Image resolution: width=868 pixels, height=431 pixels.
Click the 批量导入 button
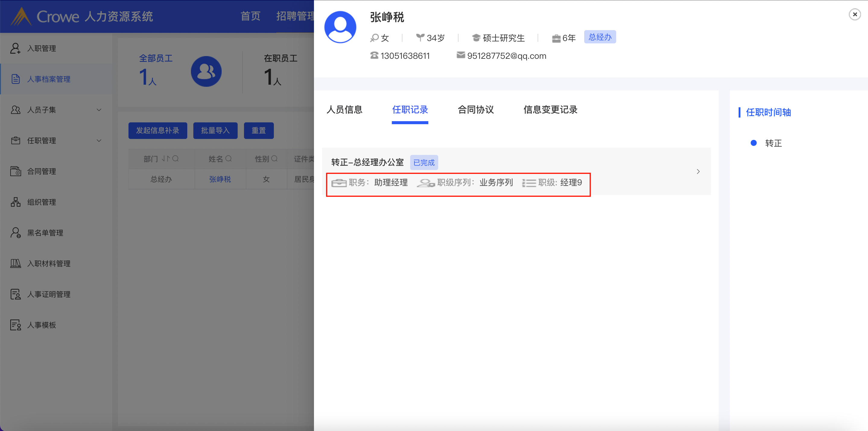coord(215,130)
